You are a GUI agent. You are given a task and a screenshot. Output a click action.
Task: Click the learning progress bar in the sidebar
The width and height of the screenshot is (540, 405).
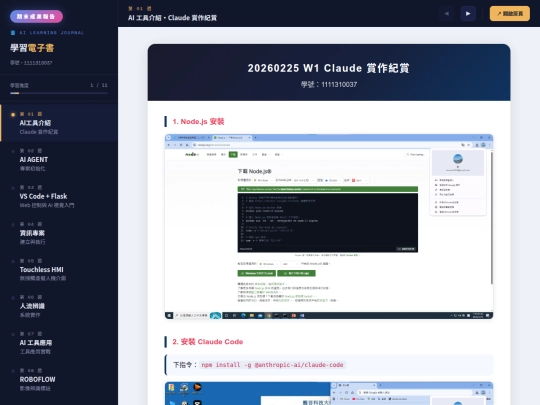coord(59,93)
